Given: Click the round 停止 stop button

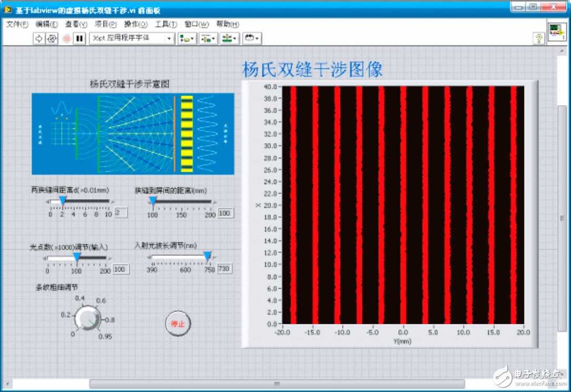Looking at the screenshot, I should (178, 323).
